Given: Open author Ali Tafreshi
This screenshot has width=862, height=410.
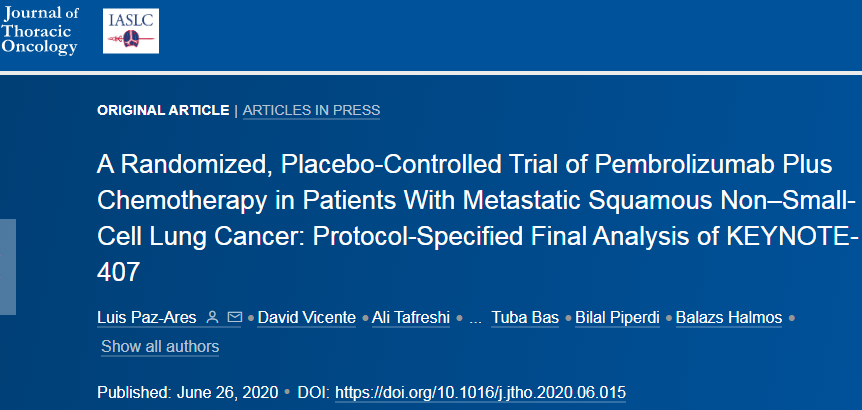Looking at the screenshot, I should [x=412, y=318].
